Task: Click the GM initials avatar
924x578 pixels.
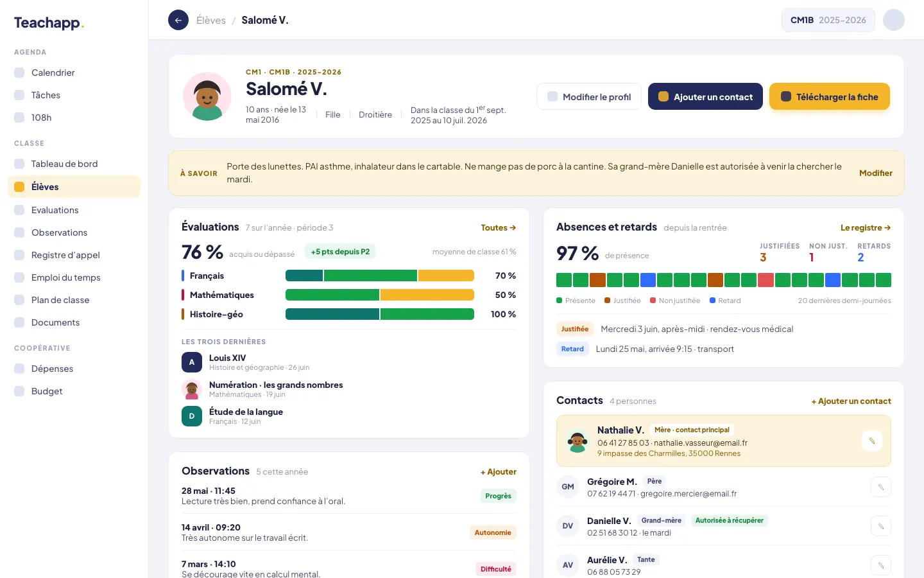Action: (568, 487)
